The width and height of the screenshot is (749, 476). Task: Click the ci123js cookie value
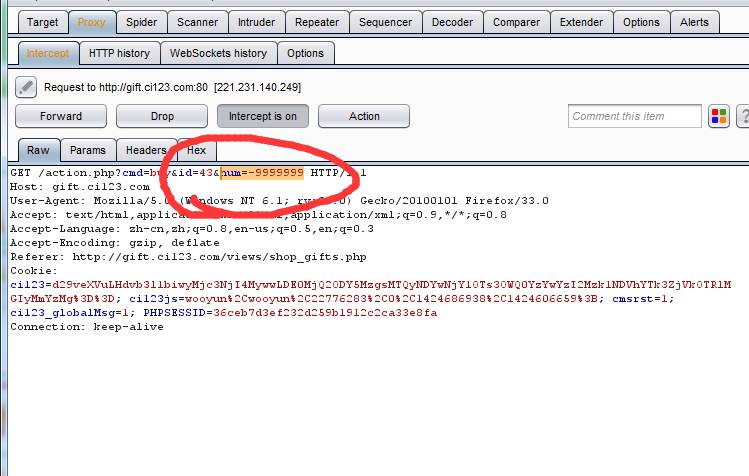point(391,299)
